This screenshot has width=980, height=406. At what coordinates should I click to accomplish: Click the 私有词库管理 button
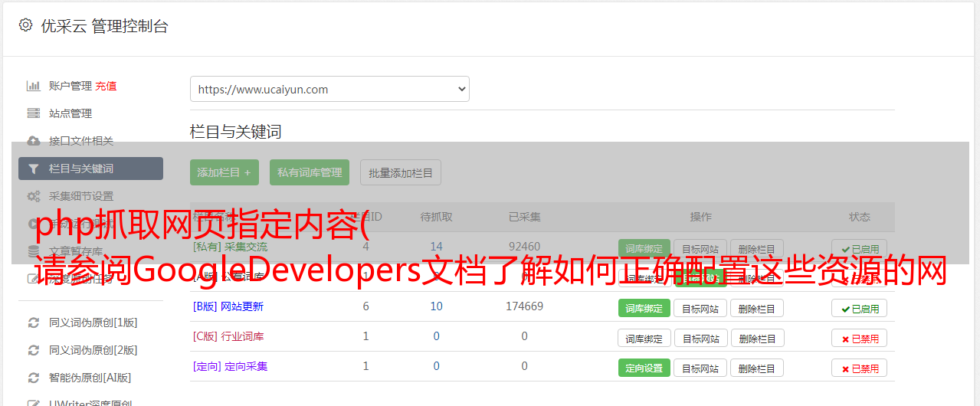tap(310, 172)
